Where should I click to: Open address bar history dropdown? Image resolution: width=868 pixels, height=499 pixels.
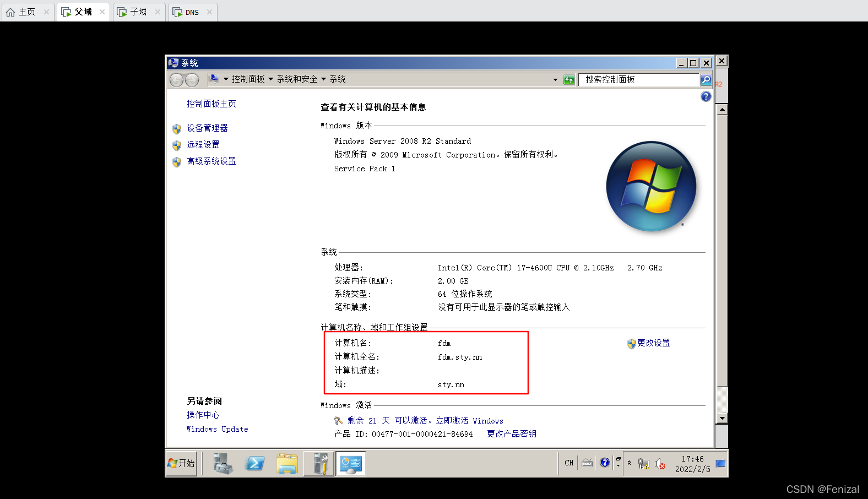click(x=555, y=80)
